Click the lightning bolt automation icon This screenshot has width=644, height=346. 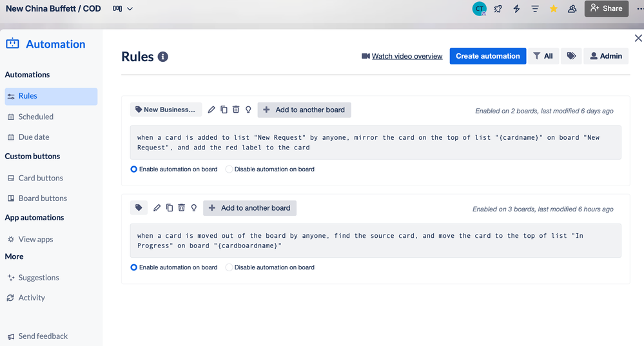[x=516, y=8]
